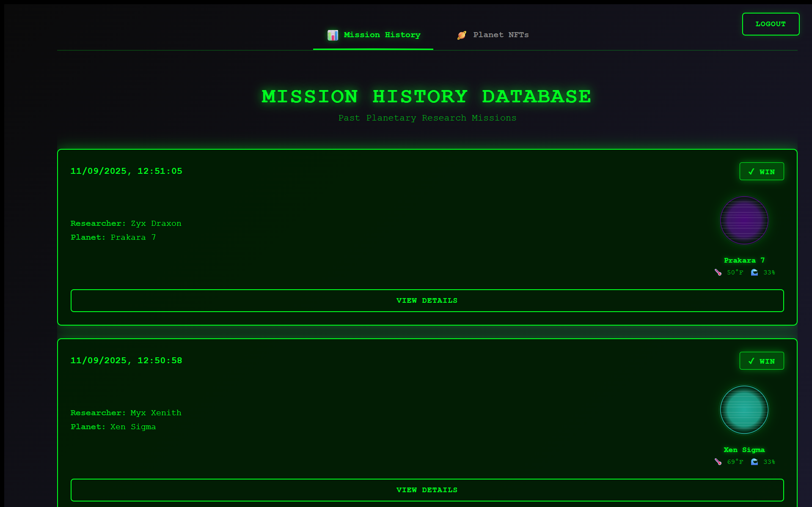Click the 50°F temperature value

735,272
